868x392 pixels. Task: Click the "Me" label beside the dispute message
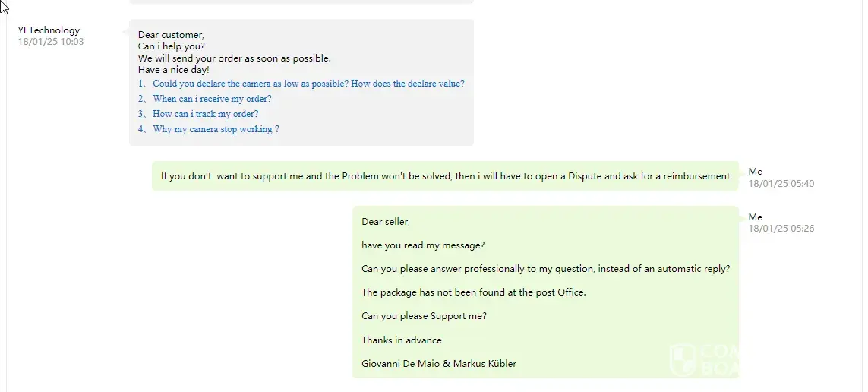coord(755,172)
